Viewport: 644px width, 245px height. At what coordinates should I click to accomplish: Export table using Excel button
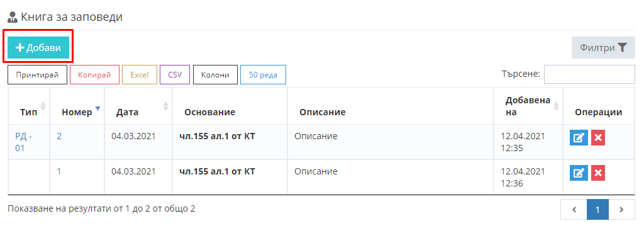[x=139, y=75]
